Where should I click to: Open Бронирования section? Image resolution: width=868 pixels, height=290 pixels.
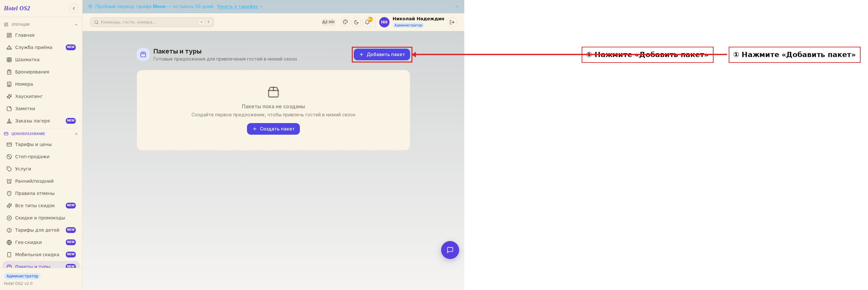pyautogui.click(x=41, y=72)
